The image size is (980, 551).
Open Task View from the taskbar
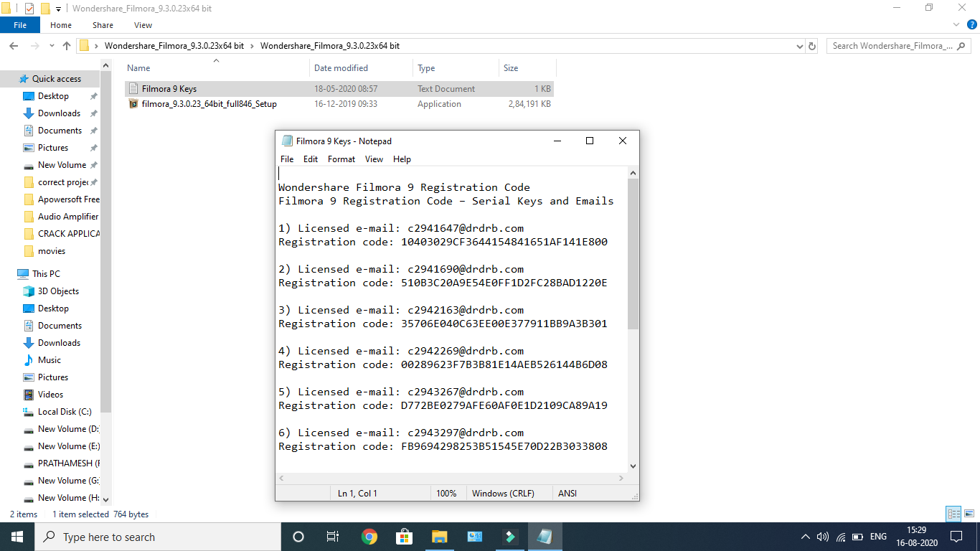pos(333,536)
